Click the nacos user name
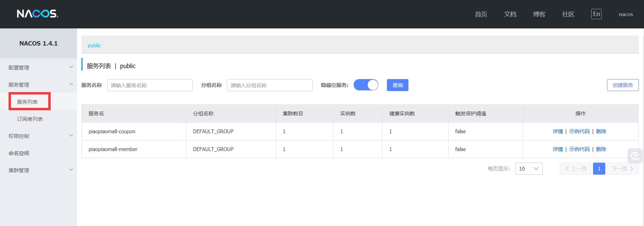 (626, 14)
